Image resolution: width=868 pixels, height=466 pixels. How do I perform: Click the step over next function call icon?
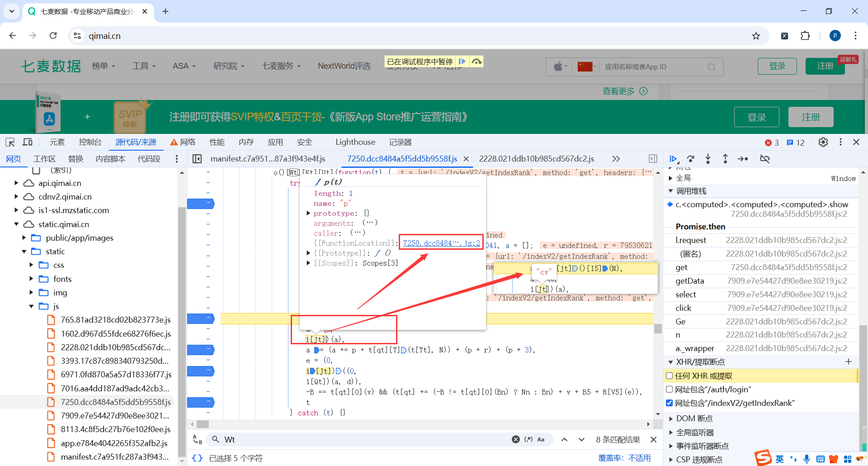click(691, 159)
